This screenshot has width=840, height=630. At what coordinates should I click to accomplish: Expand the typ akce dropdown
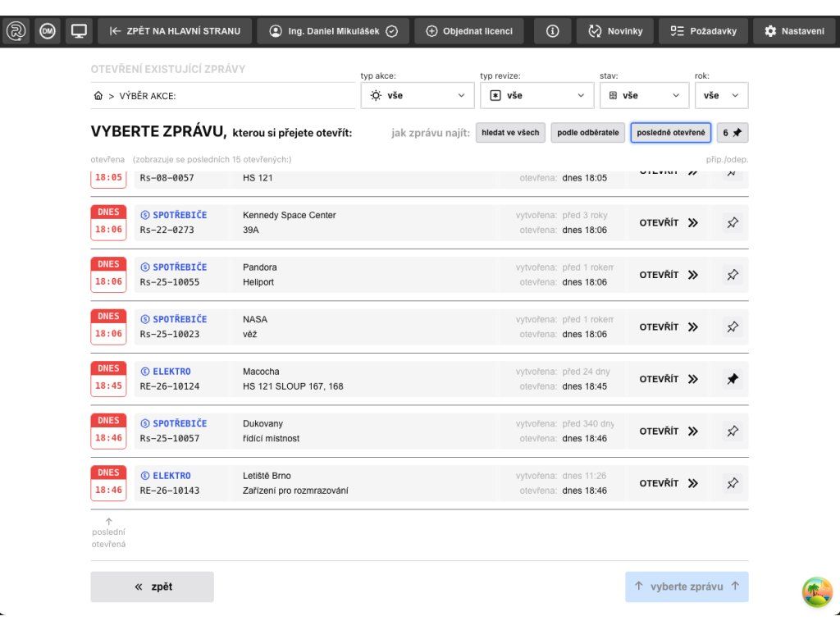418,95
